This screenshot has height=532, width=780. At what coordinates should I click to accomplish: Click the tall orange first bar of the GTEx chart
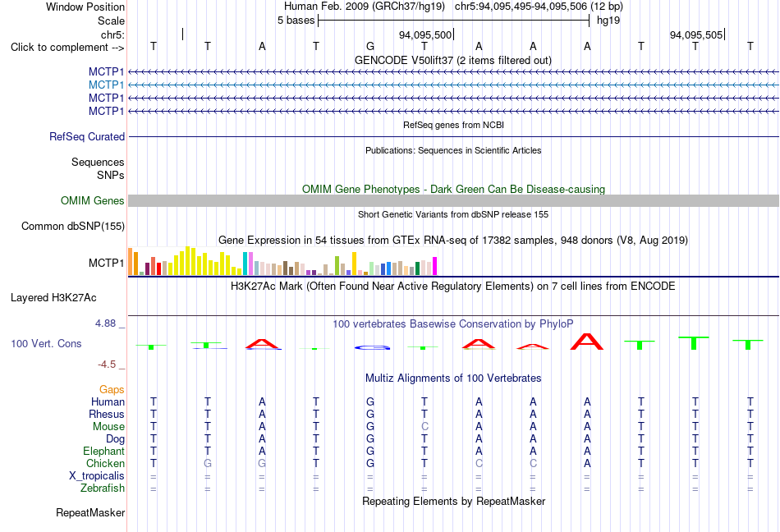[131, 262]
